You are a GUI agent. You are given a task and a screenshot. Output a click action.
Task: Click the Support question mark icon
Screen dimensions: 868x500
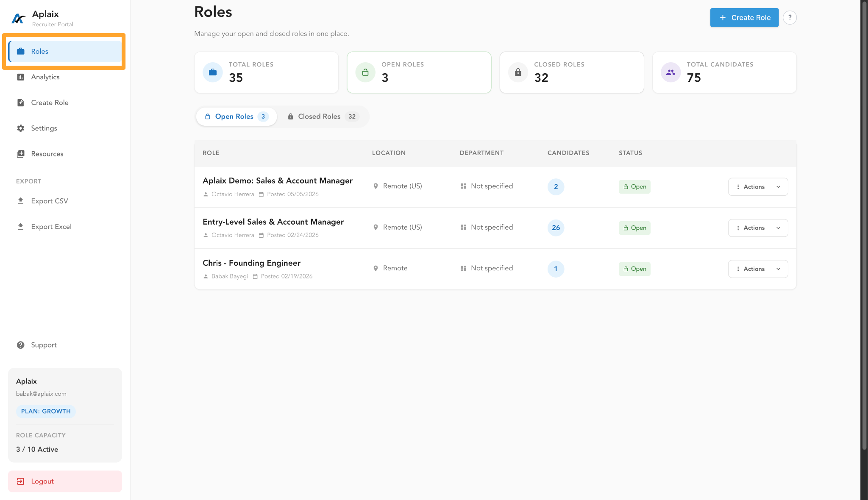pos(20,345)
